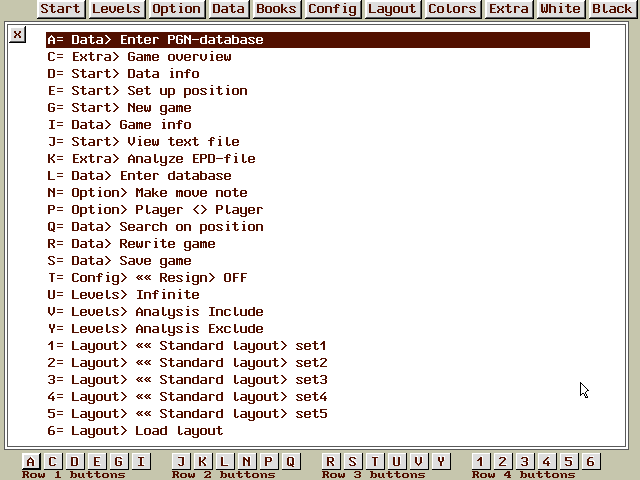Click the I shortcut button

141,461
